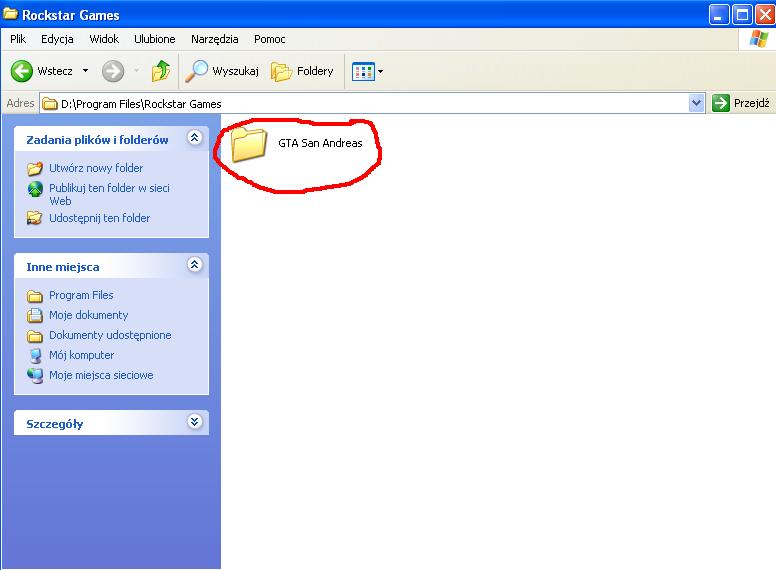Screen dimensions: 776x570
Task: Open Dokumenty udostępnione link
Action: (x=110, y=335)
